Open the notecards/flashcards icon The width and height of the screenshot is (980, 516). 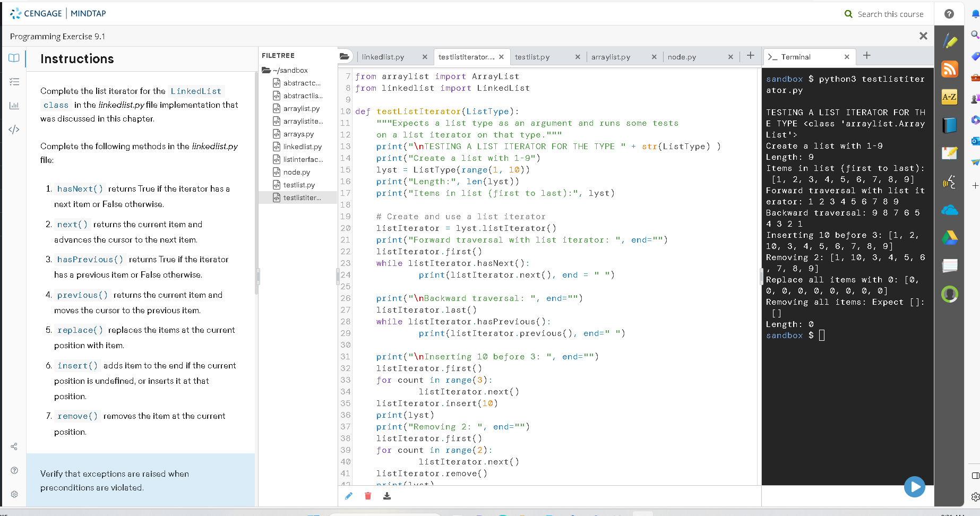pos(950,265)
